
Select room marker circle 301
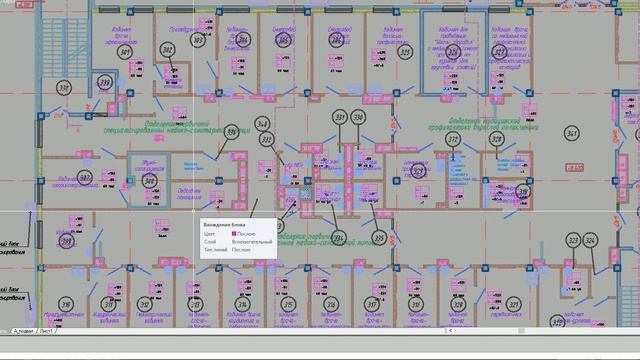(124, 52)
